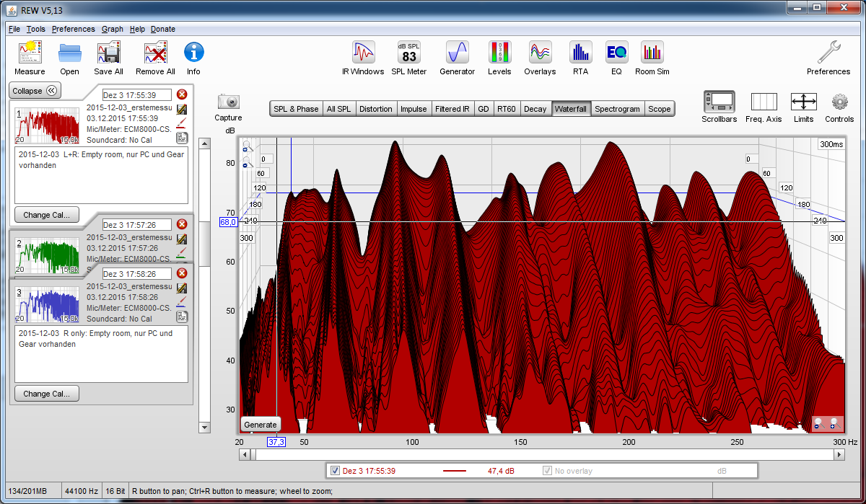Switch to GD tab
Viewport: 866px width, 504px height.
[x=484, y=109]
